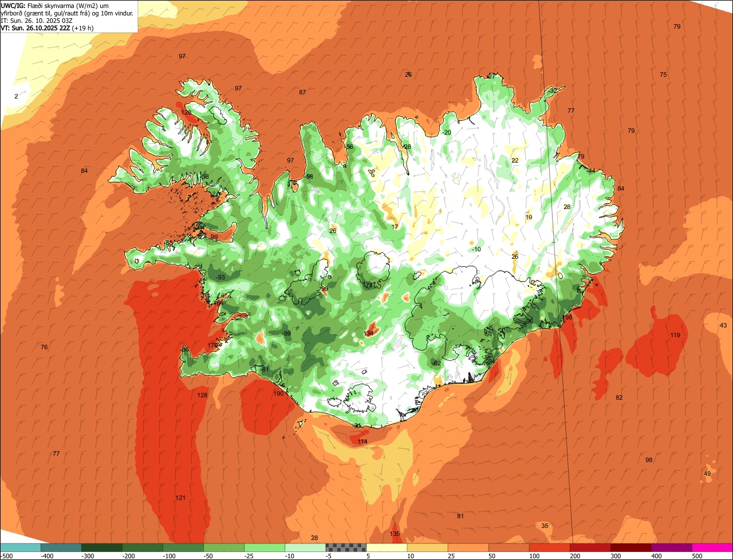Click the map value '176'
Image resolution: width=733 pixels, height=560 pixels.
click(x=212, y=345)
